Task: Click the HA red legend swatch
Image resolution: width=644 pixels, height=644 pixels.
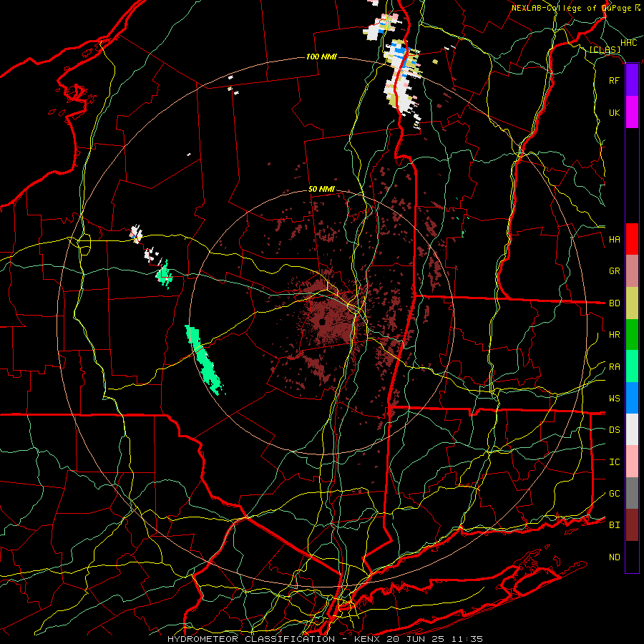Action: click(632, 239)
